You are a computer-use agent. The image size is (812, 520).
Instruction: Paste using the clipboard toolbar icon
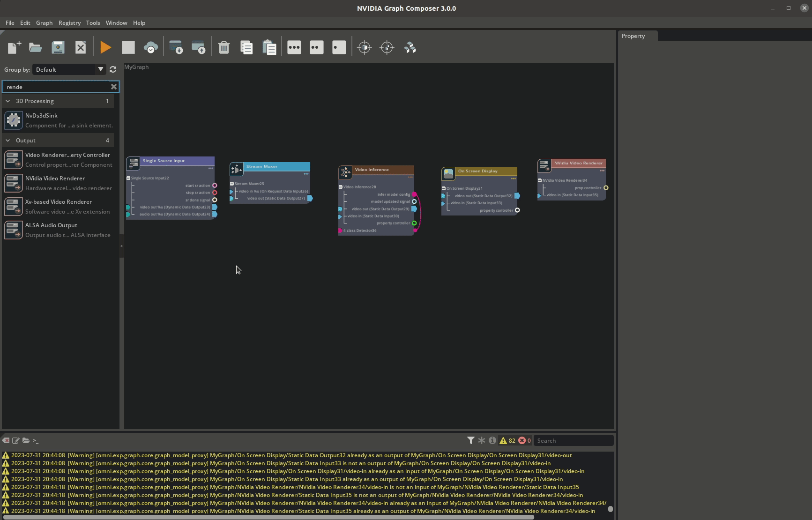click(x=269, y=47)
